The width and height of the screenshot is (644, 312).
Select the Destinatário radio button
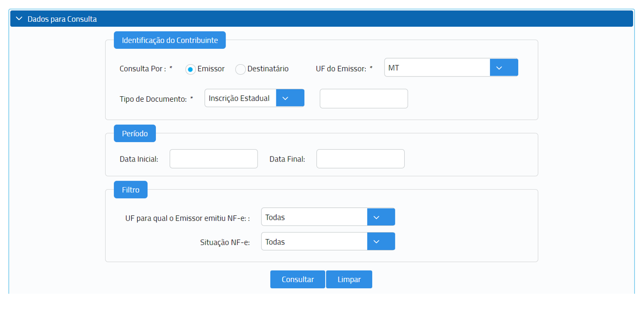[240, 69]
